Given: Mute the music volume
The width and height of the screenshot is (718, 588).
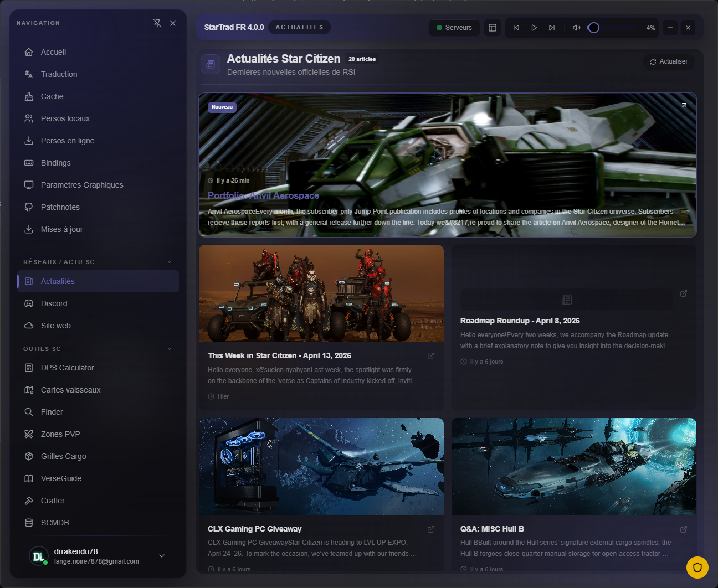Looking at the screenshot, I should pyautogui.click(x=576, y=27).
